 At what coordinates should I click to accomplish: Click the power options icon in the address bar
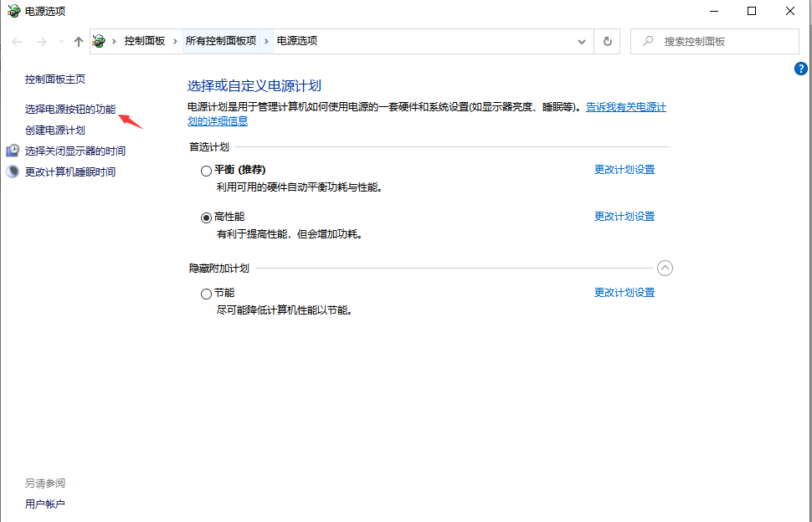(98, 40)
